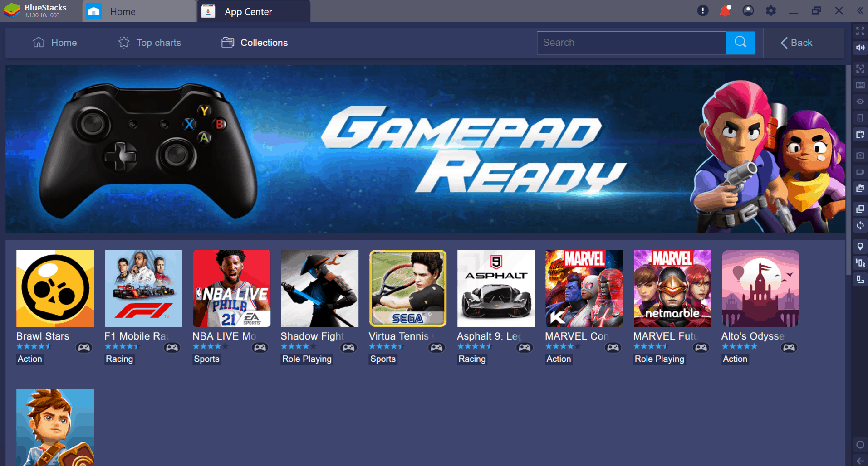
Task: Open notifications bell
Action: tap(726, 10)
